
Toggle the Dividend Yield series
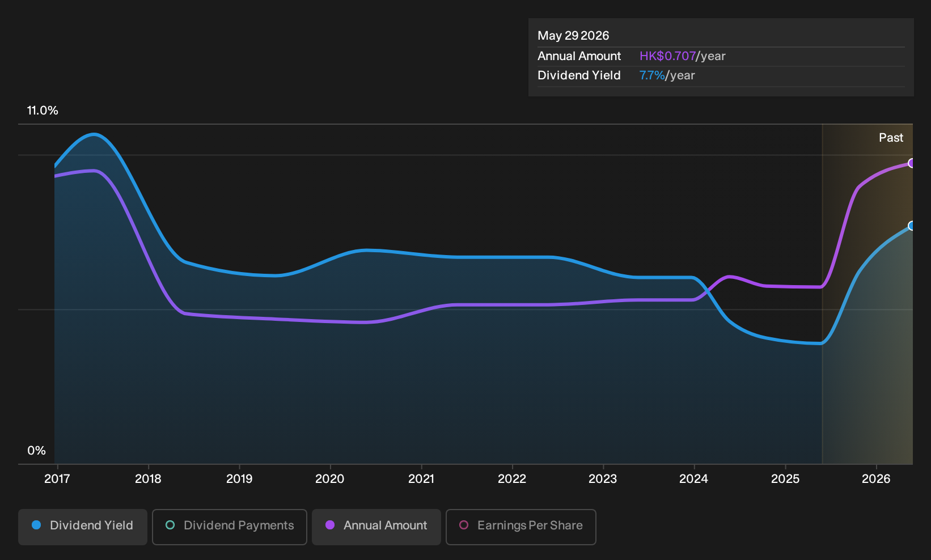point(83,527)
